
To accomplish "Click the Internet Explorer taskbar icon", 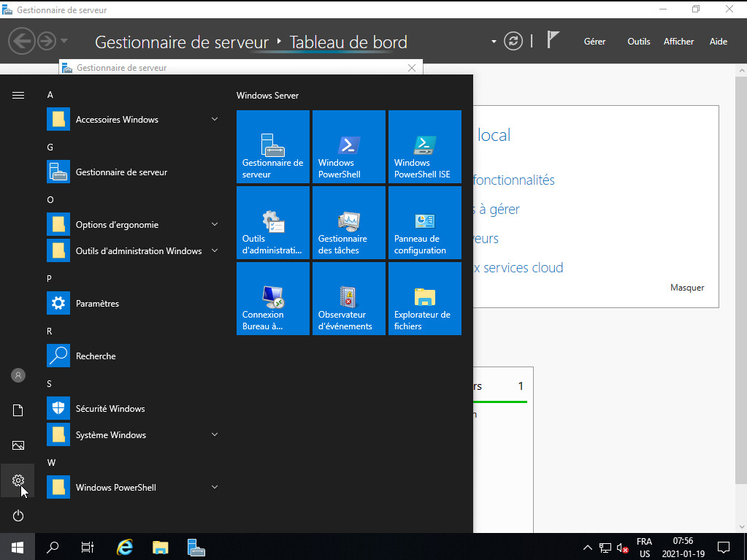I will click(x=126, y=547).
